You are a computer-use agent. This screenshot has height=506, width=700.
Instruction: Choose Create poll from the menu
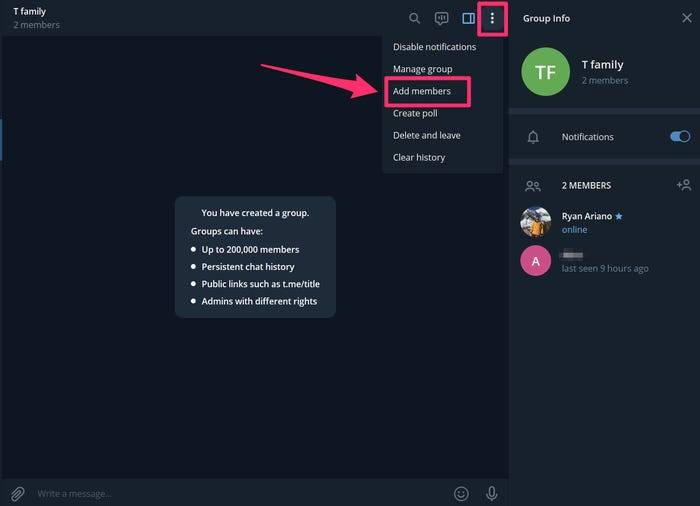click(x=415, y=113)
